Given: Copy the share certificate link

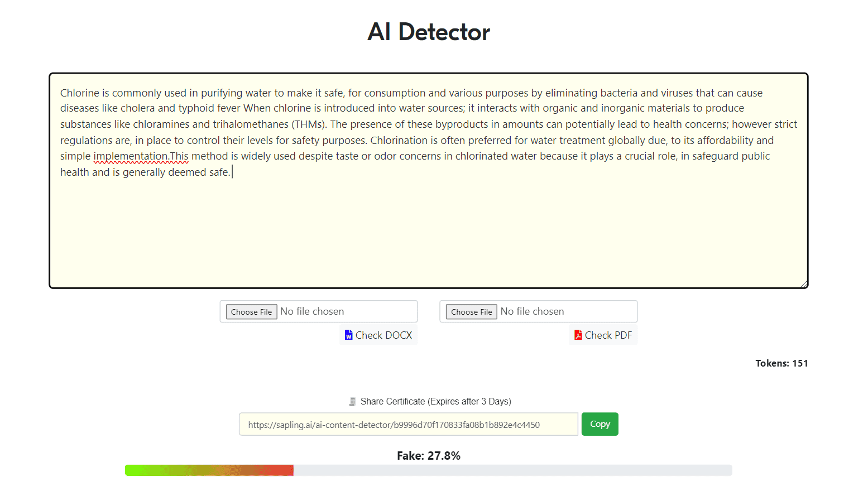Looking at the screenshot, I should coord(600,424).
